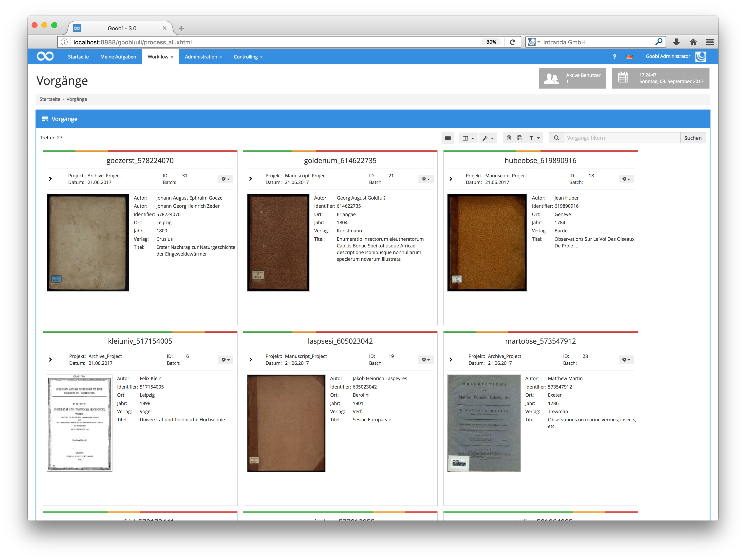
Task: Go to Startseite in the navbar
Action: click(78, 57)
